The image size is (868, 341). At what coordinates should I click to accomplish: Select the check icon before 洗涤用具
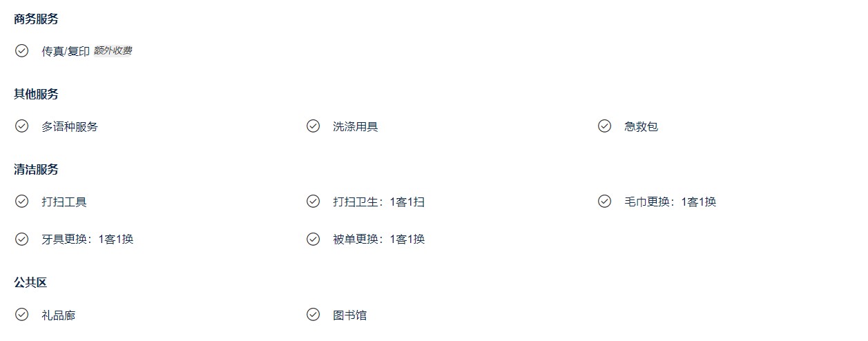[313, 126]
